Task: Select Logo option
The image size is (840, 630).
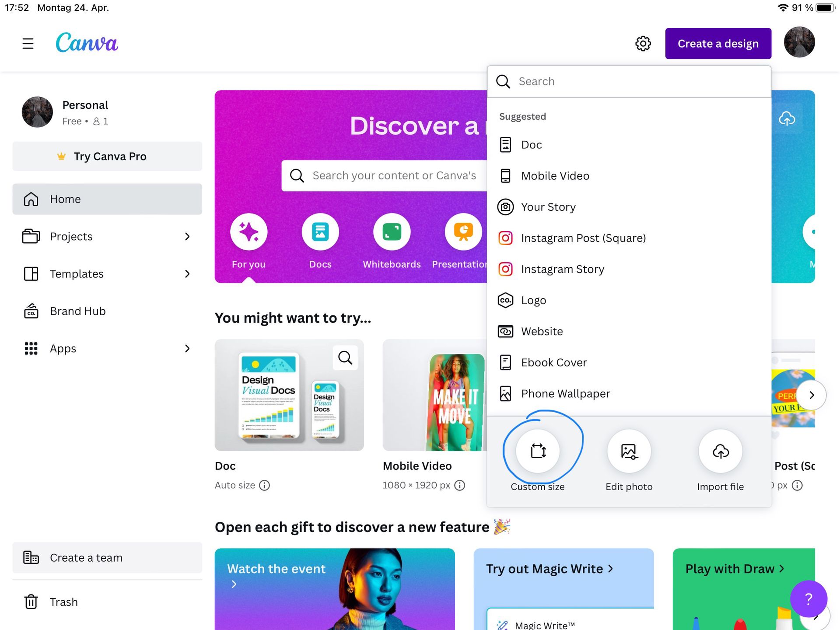Action: [x=629, y=300]
